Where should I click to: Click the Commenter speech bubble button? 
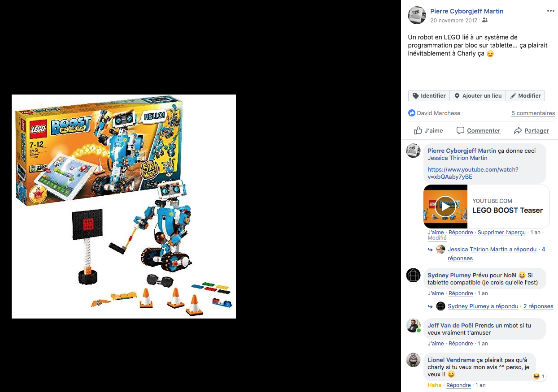point(478,130)
